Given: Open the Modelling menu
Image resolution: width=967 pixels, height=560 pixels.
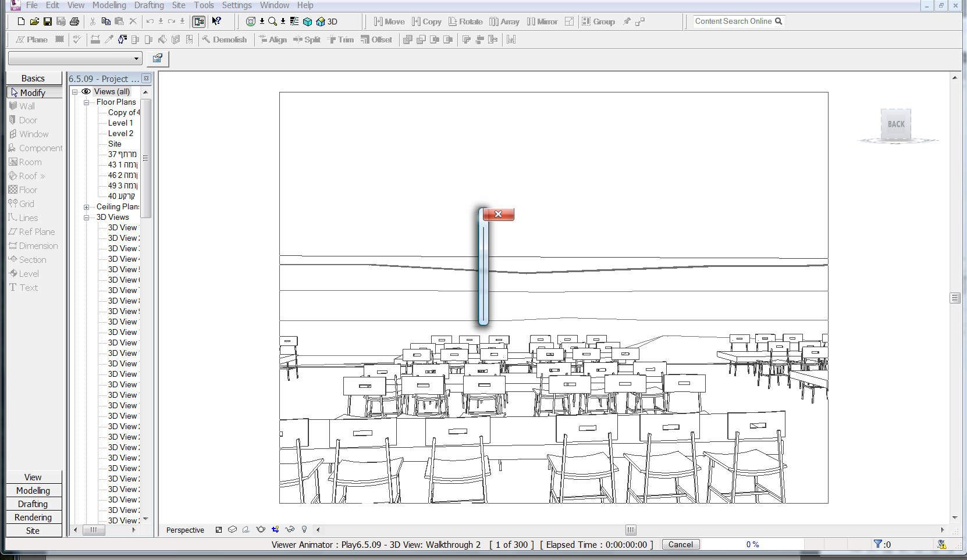Looking at the screenshot, I should point(109,5).
